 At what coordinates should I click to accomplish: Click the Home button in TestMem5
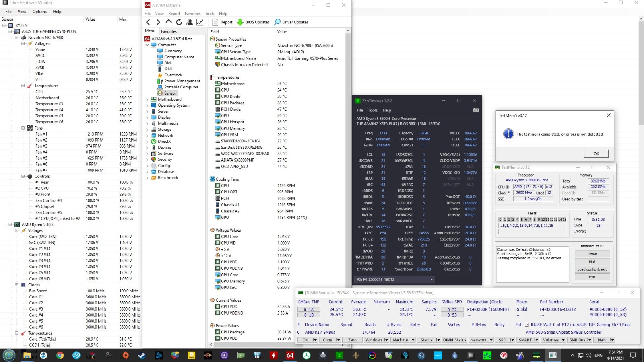592,254
